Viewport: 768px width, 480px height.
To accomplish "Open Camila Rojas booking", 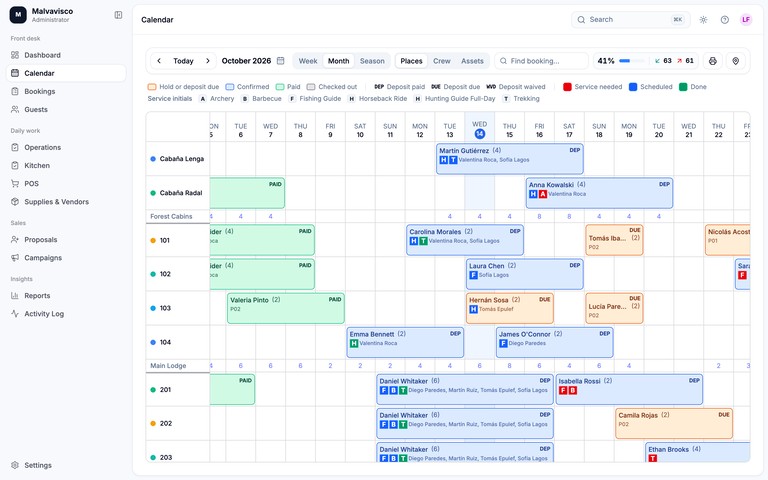I will [674, 424].
